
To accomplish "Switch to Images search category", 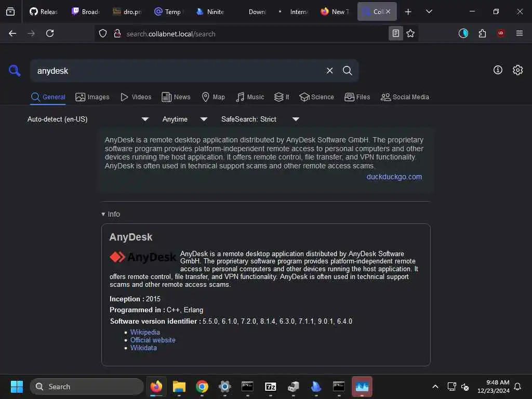I will click(92, 97).
